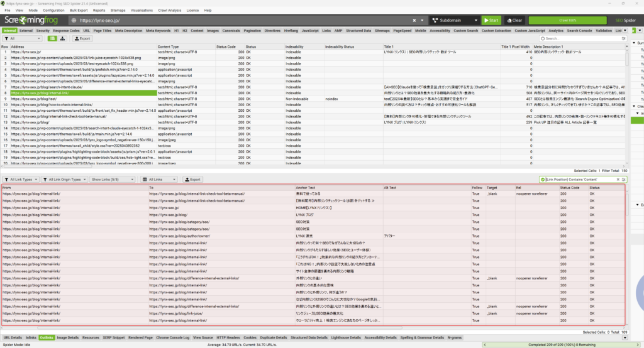Click the Clear button

pos(513,20)
